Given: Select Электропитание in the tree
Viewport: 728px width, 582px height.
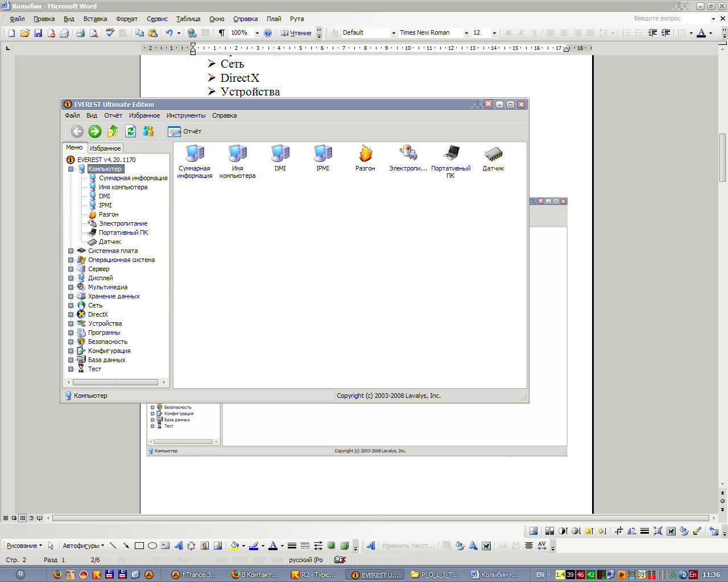Looking at the screenshot, I should [123, 223].
